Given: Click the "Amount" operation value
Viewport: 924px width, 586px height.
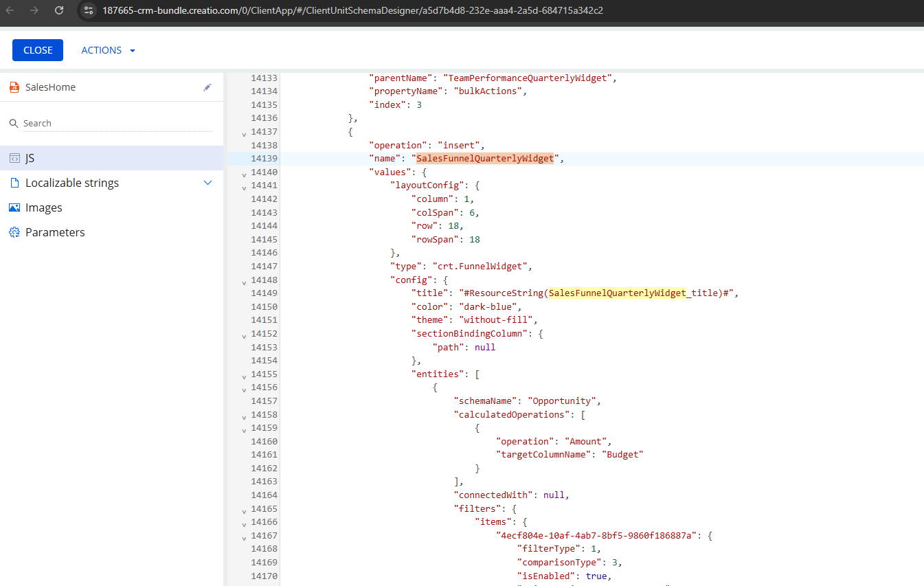Looking at the screenshot, I should pyautogui.click(x=585, y=441).
